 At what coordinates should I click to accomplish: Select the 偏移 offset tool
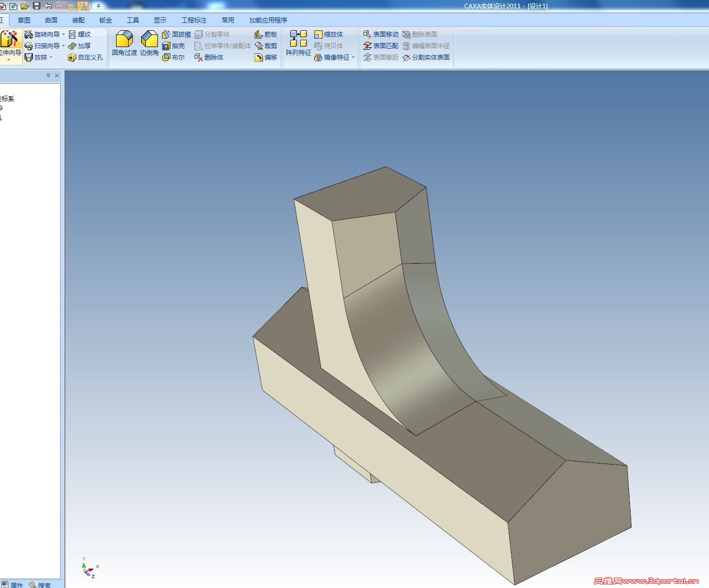click(266, 58)
